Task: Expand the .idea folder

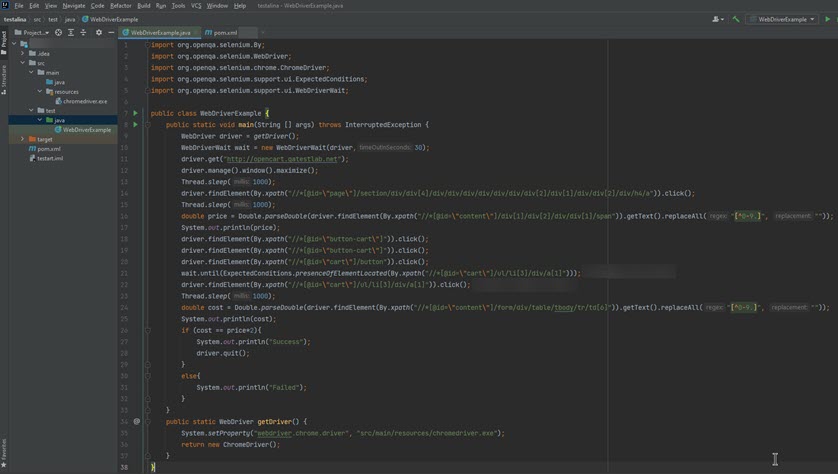Action: tap(22, 53)
